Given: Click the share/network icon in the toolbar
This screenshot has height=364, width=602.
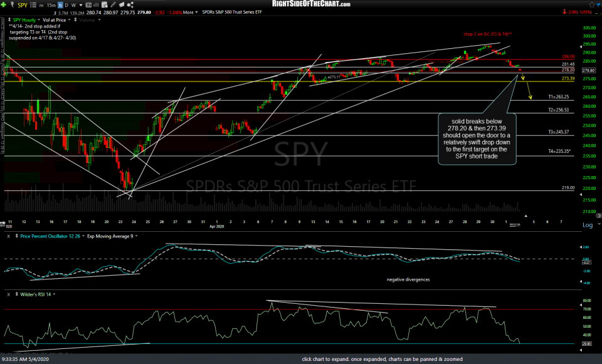Looking at the screenshot, I should (x=129, y=4).
